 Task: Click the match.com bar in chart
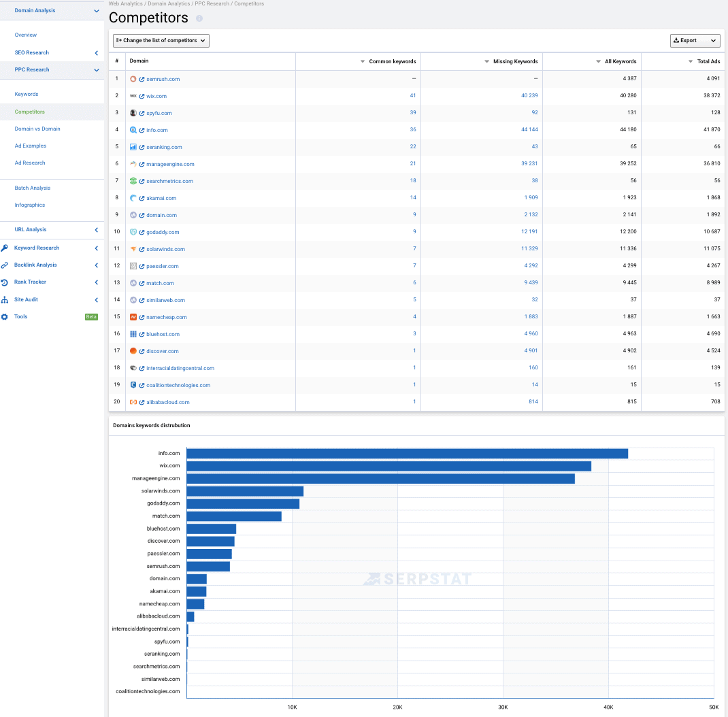[x=234, y=516]
